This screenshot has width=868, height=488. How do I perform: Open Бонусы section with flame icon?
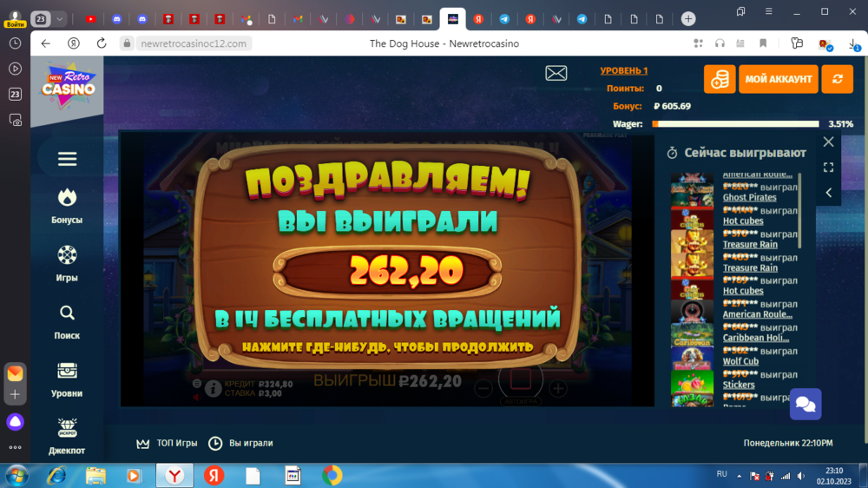click(x=67, y=206)
